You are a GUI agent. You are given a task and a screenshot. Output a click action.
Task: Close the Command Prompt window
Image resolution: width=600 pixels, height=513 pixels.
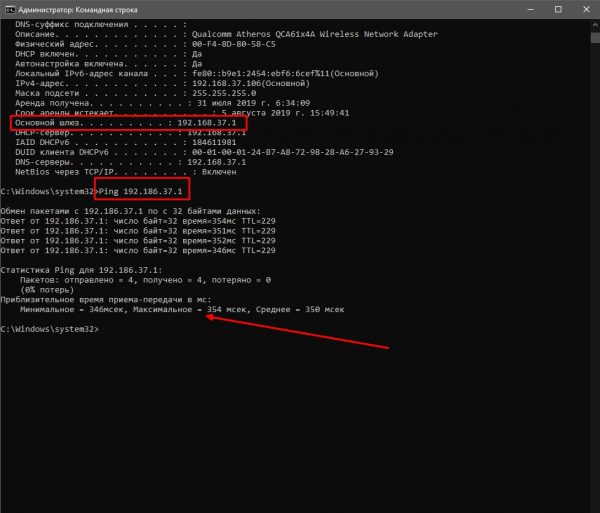[586, 10]
